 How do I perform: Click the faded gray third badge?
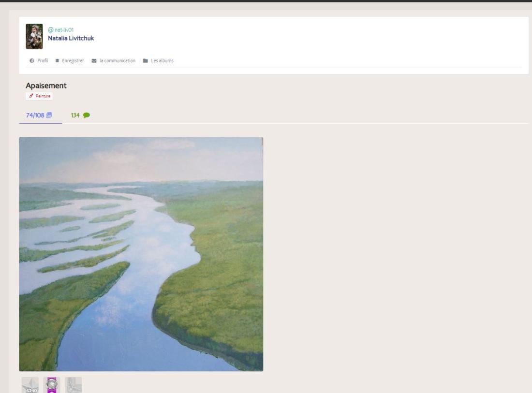(74, 385)
